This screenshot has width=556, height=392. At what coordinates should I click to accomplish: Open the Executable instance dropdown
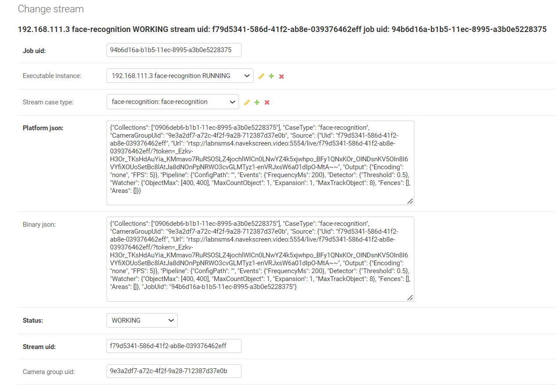click(180, 76)
